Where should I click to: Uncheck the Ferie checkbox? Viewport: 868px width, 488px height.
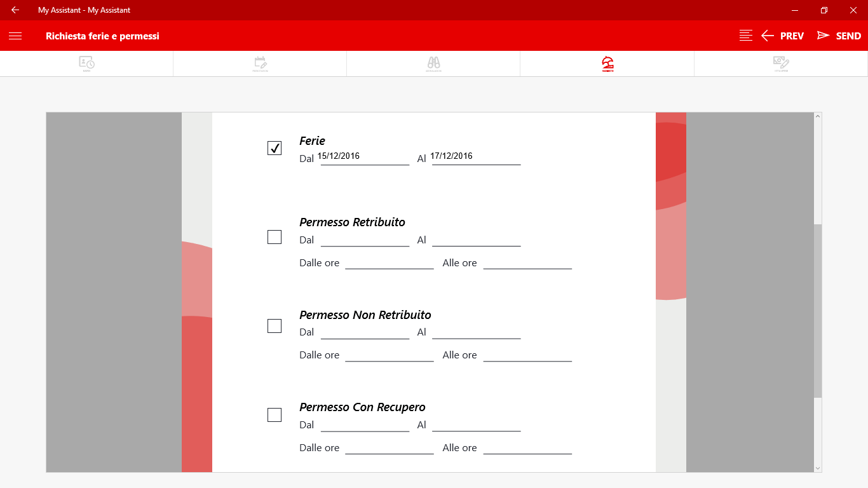click(275, 148)
